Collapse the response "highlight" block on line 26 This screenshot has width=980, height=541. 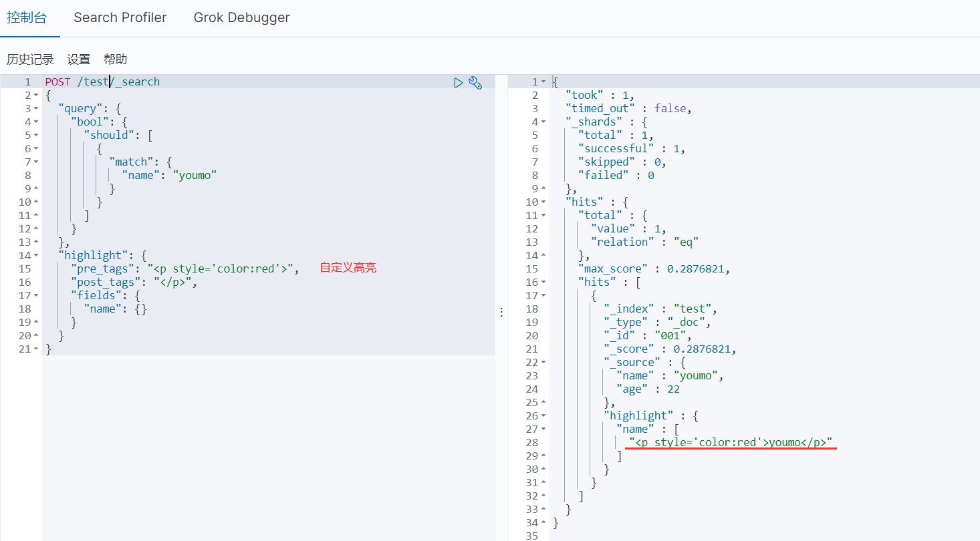click(x=543, y=416)
